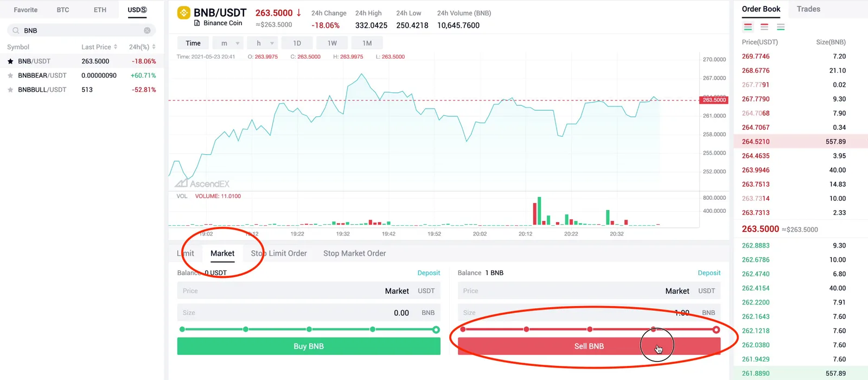Select the Limit order tab

pos(186,254)
